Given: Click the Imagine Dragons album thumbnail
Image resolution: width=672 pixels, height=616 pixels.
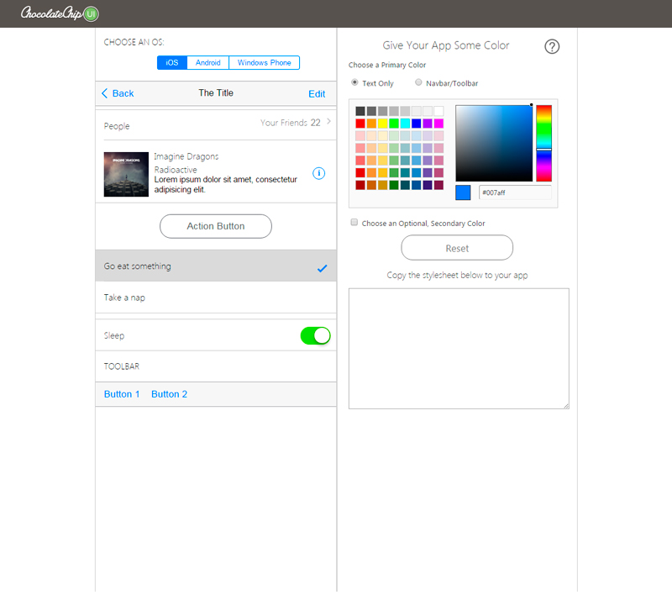Looking at the screenshot, I should tap(126, 174).
